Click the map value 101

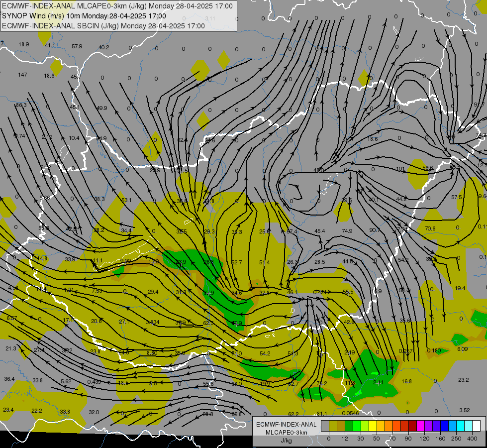pyautogui.click(x=400, y=169)
